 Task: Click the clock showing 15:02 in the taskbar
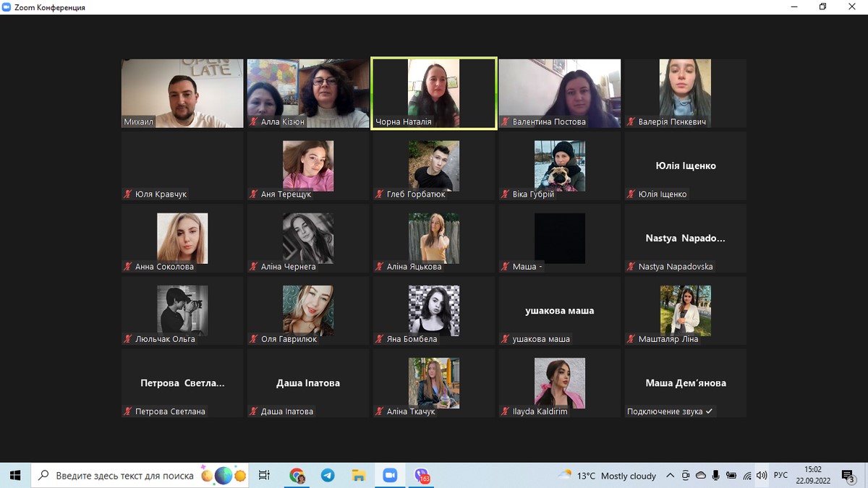(813, 475)
